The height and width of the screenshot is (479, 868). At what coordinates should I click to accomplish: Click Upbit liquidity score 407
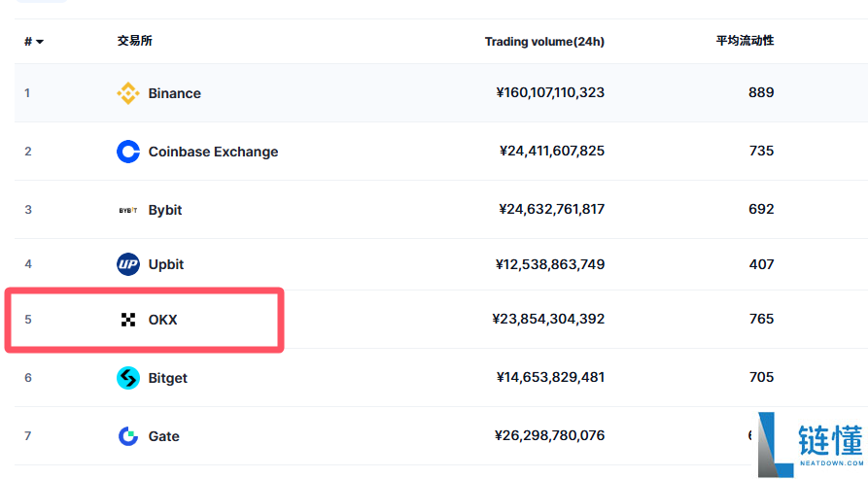761,264
